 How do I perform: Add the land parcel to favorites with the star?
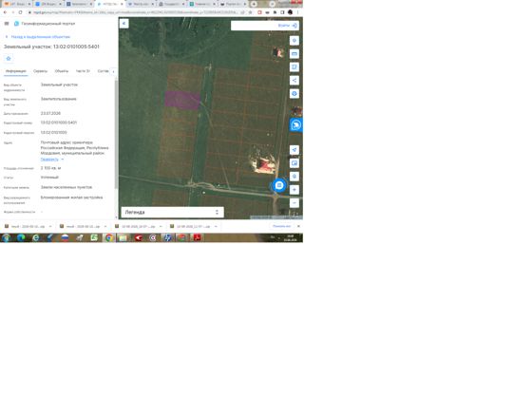(9, 58)
